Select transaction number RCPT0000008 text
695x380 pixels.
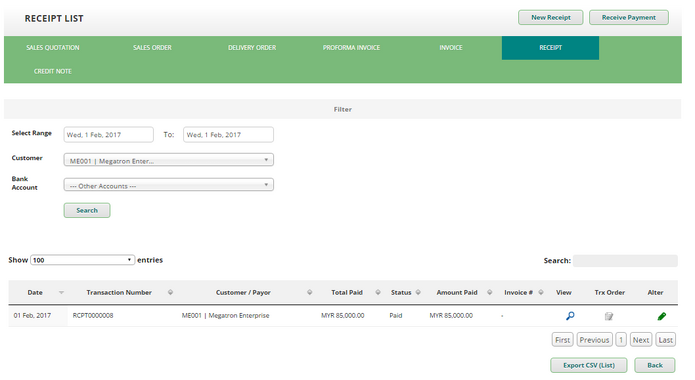point(93,315)
